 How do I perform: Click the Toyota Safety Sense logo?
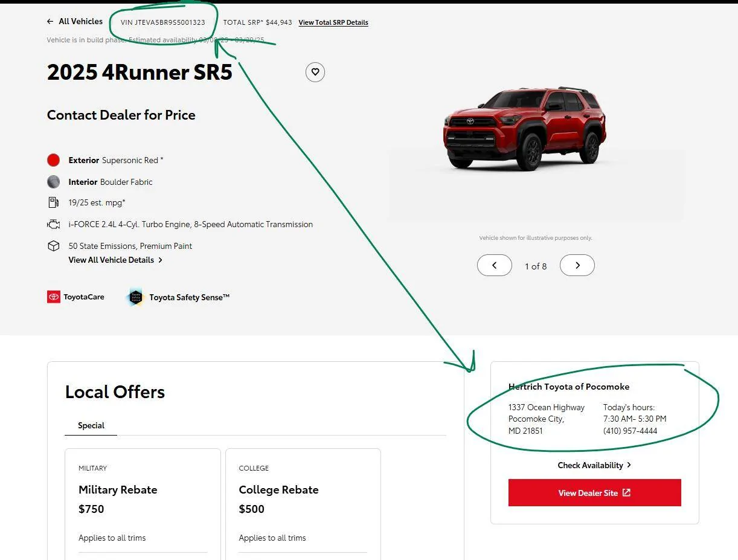(x=178, y=297)
